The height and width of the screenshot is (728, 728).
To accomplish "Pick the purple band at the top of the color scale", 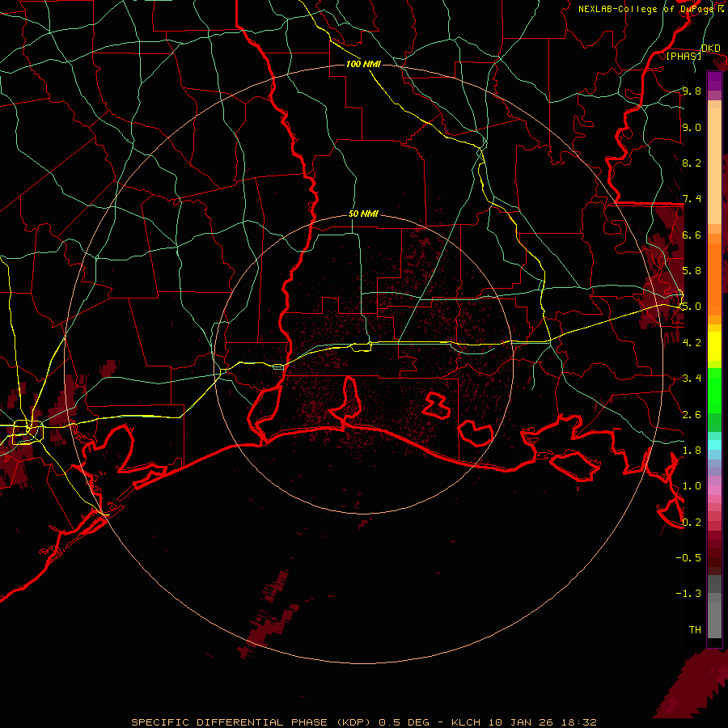I will [x=714, y=81].
